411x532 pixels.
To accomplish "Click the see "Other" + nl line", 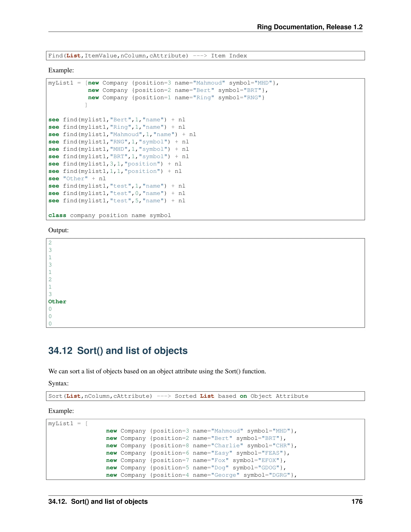I will (77, 178).
